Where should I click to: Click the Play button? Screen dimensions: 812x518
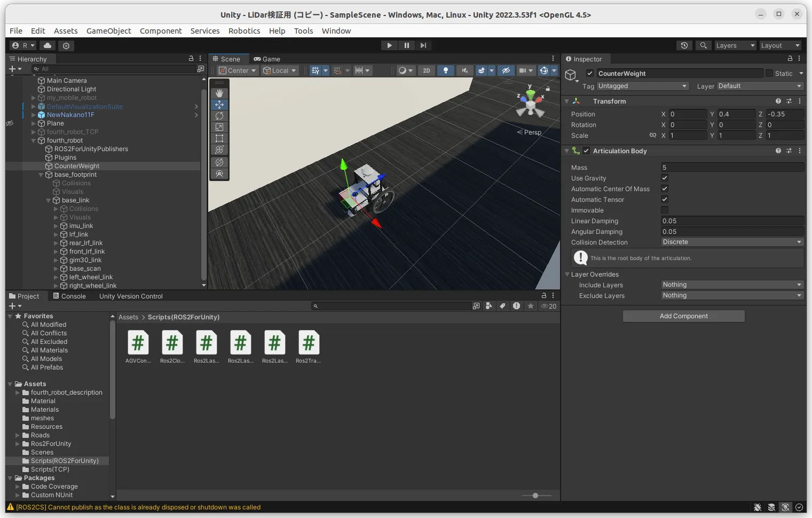click(x=389, y=45)
